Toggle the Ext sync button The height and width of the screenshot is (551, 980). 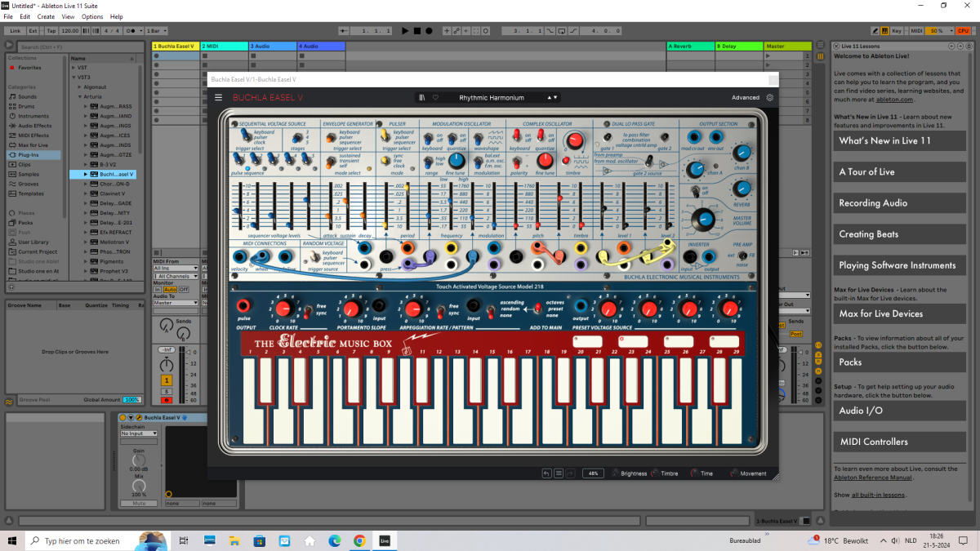click(33, 30)
